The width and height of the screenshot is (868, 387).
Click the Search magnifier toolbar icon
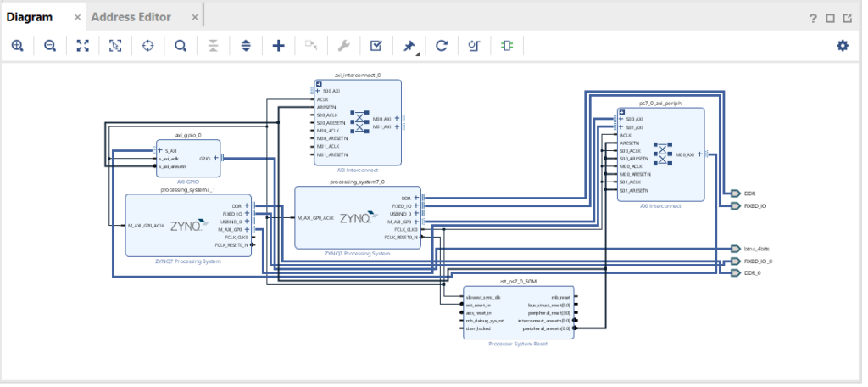(x=181, y=46)
